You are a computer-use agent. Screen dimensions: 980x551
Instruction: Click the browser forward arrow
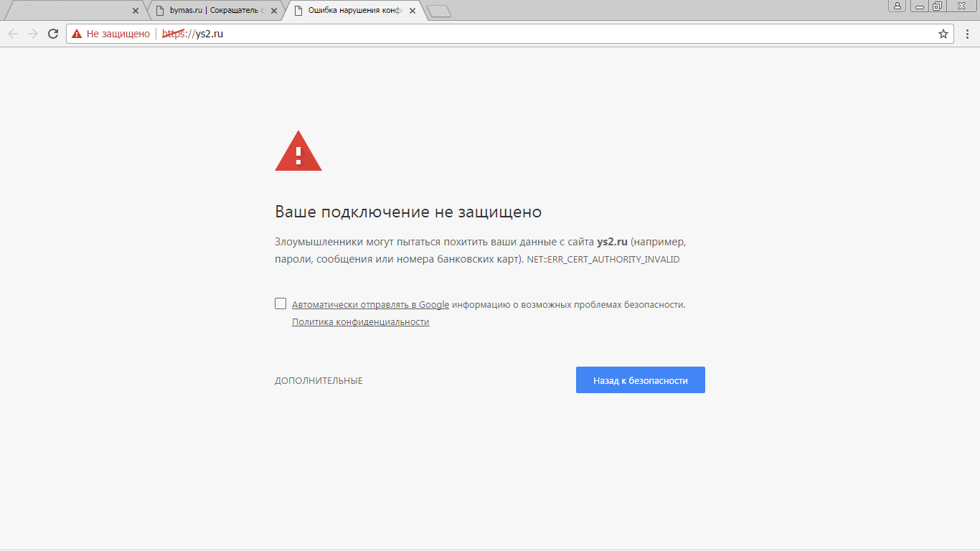click(33, 34)
